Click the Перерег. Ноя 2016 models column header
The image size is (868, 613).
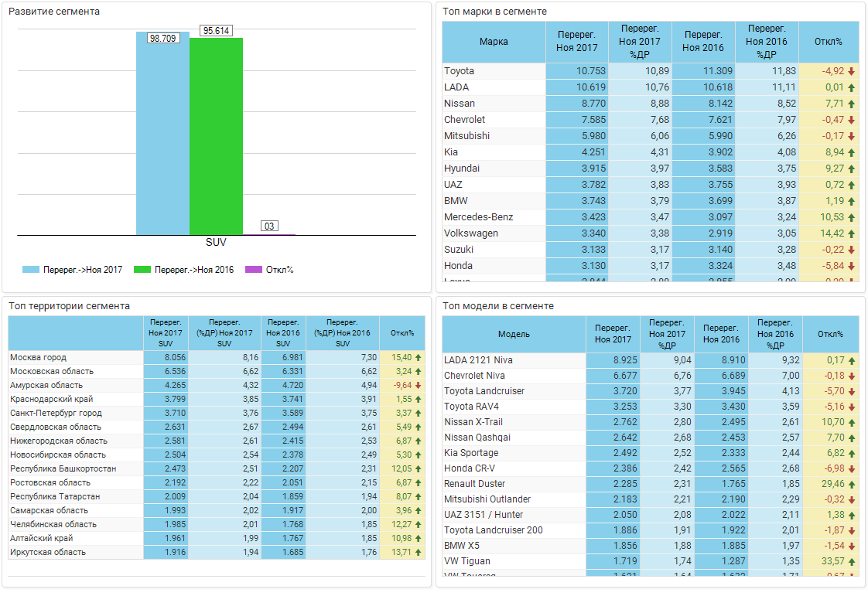point(721,334)
